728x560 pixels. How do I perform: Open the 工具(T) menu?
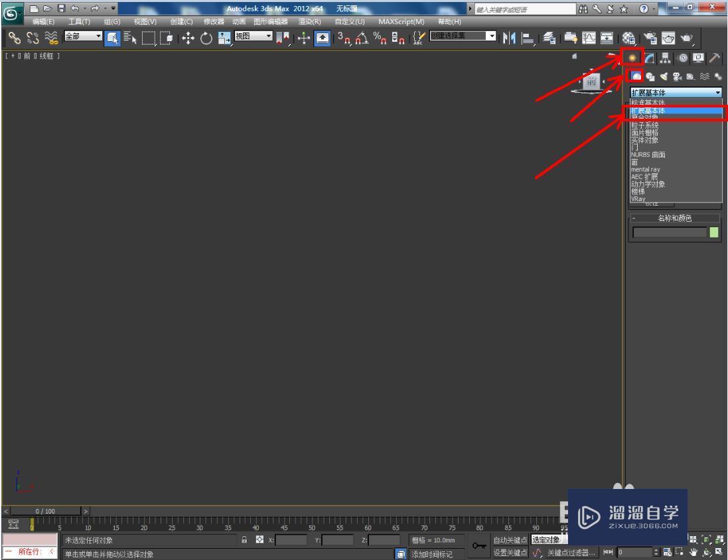[79, 22]
